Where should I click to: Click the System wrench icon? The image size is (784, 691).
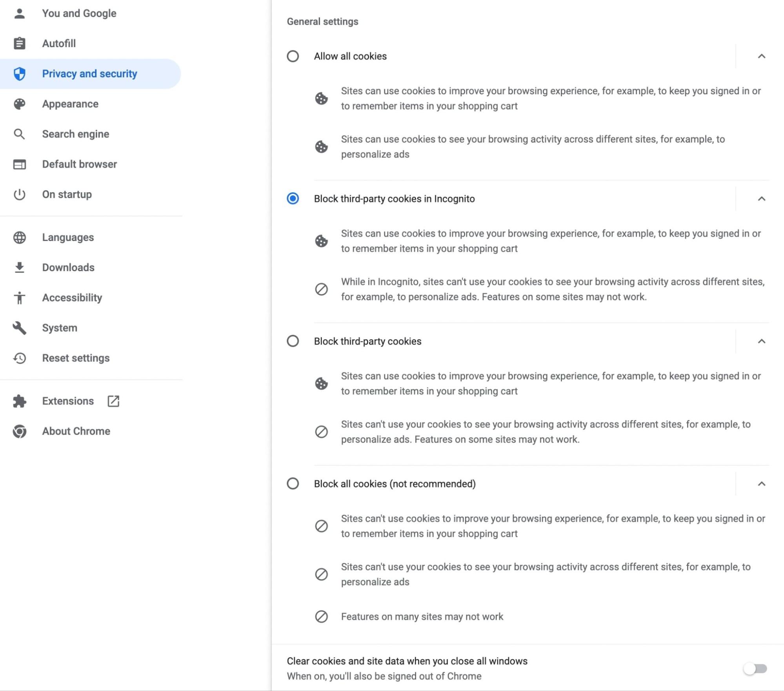coord(19,328)
